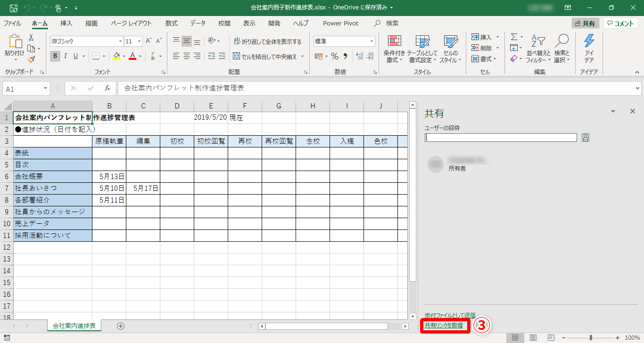Image resolution: width=644 pixels, height=343 pixels.
Task: Toggle Underline formatting
Action: coord(75,56)
